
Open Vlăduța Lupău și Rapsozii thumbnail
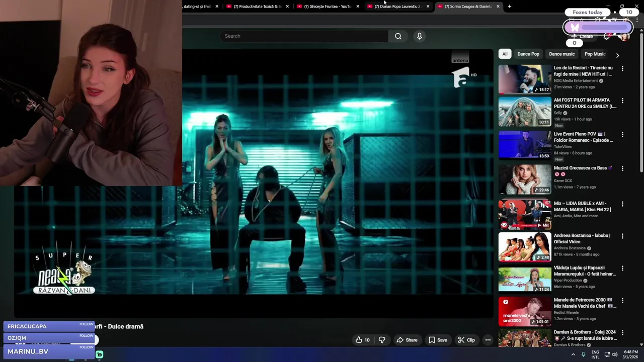tap(525, 279)
